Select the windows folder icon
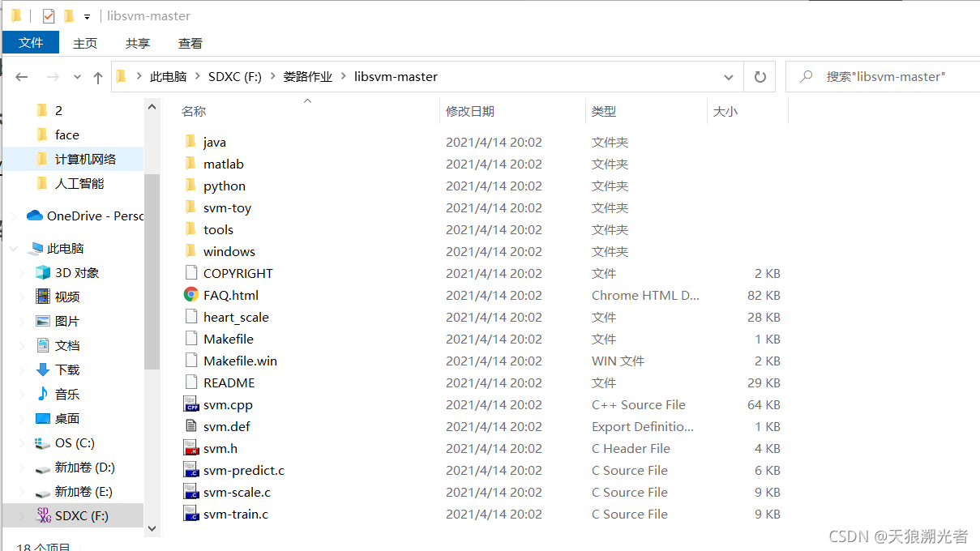Viewport: 980px width, 551px height. (190, 251)
